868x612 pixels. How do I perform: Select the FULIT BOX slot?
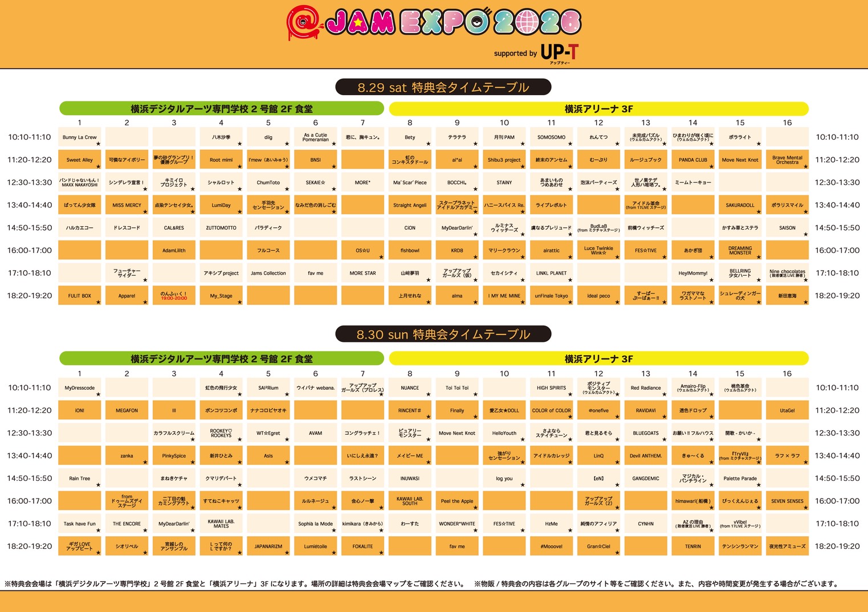click(x=80, y=296)
